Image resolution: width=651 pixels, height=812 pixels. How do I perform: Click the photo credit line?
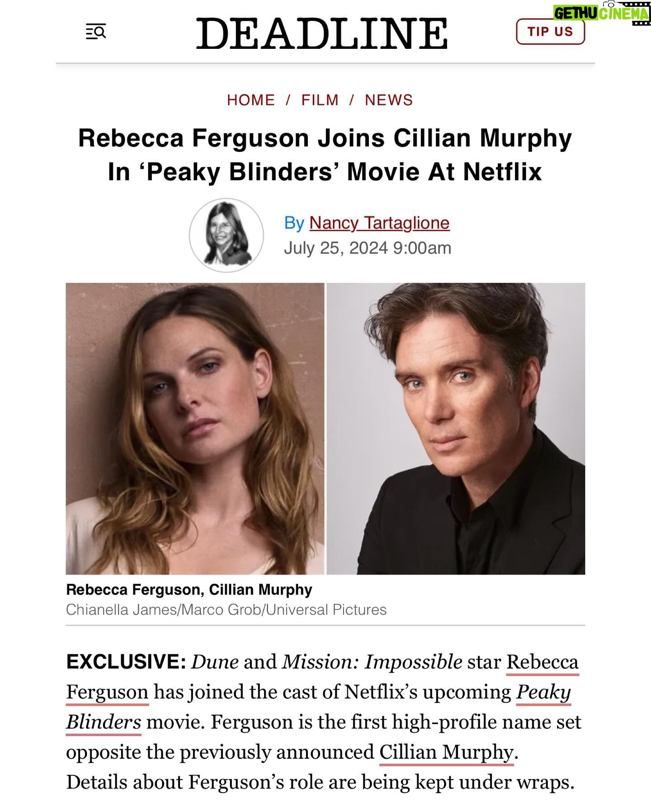(226, 609)
